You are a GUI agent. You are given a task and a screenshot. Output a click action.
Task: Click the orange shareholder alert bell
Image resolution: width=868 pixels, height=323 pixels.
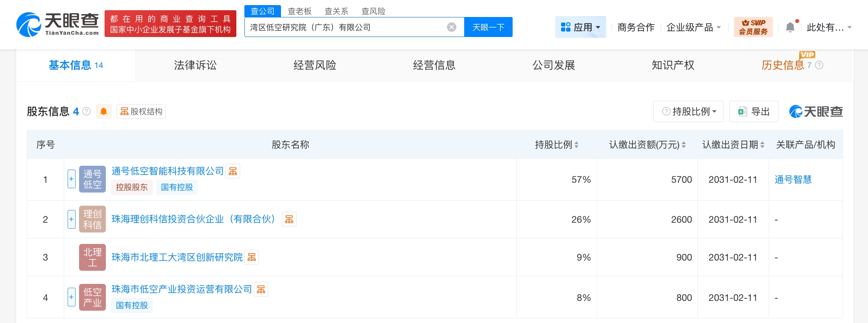click(104, 111)
